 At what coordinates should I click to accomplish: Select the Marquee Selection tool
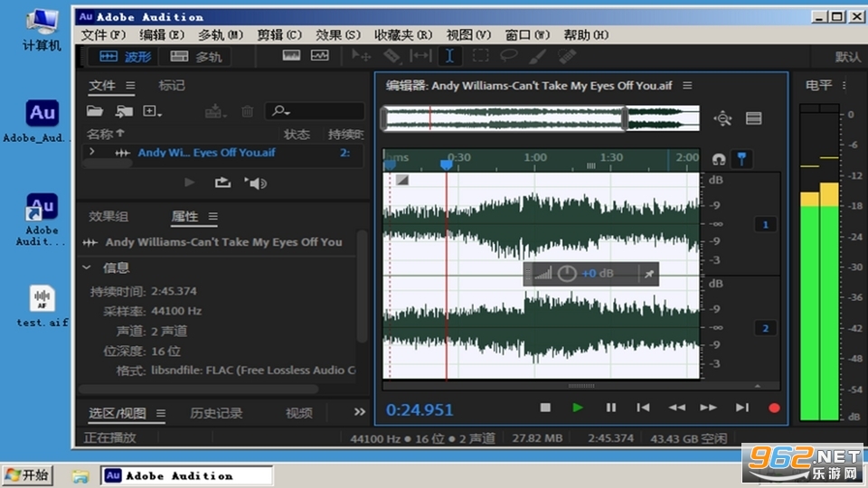point(480,56)
